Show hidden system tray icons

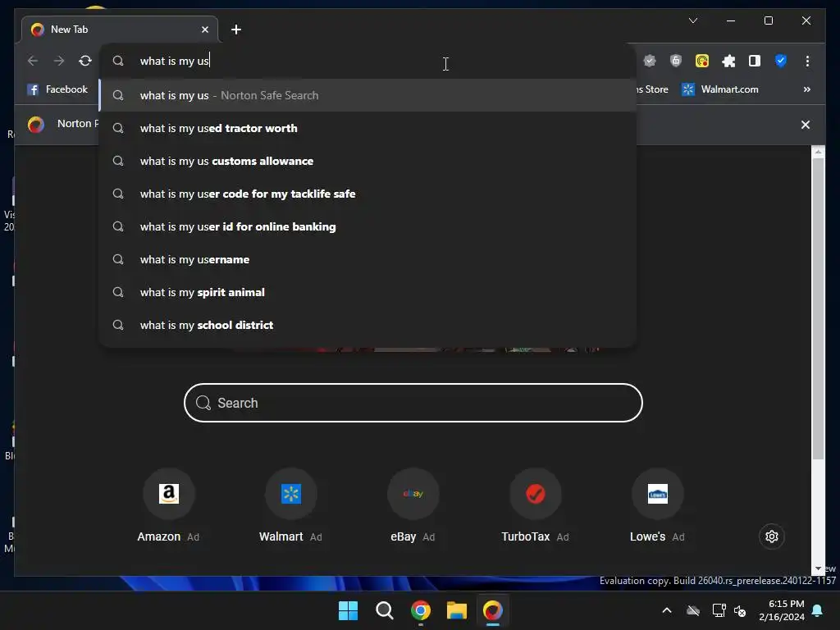click(667, 610)
